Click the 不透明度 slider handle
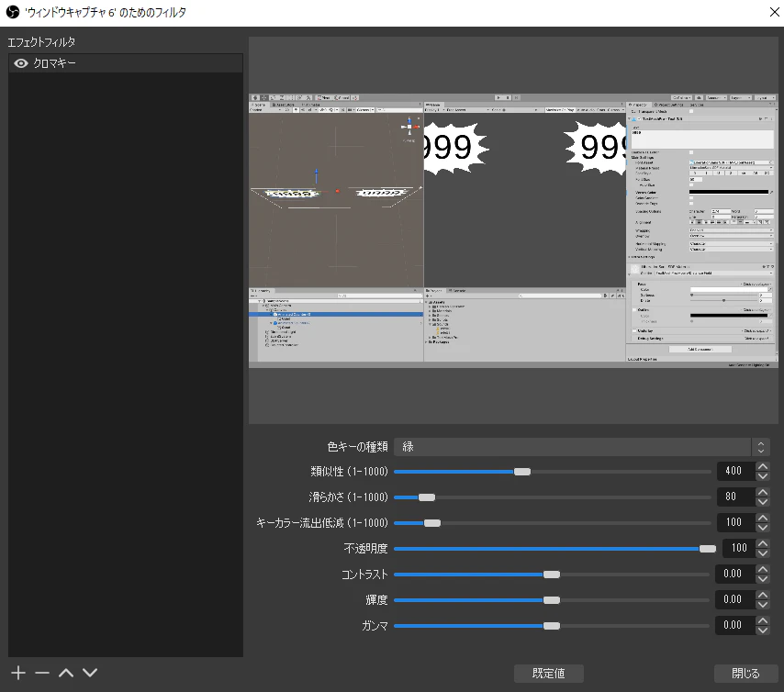 [707, 549]
